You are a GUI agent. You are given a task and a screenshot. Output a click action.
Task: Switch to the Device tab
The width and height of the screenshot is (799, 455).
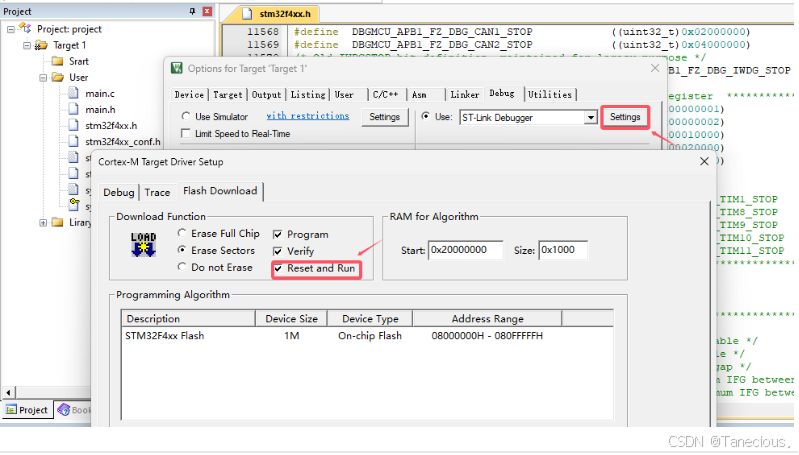(x=189, y=95)
